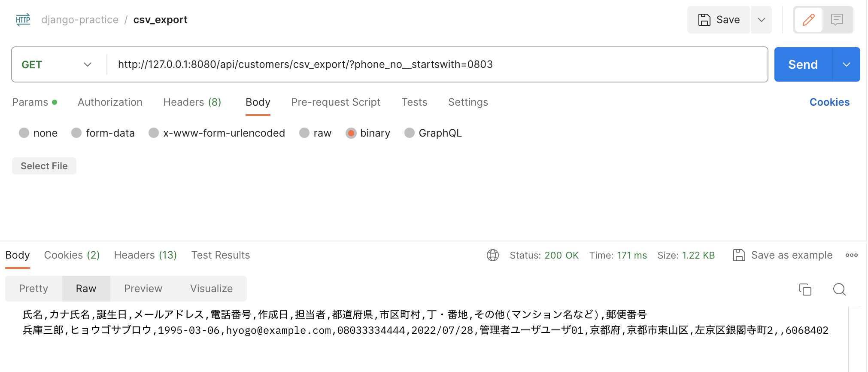
Task: Switch to the Pre-request Script tab
Action: tap(336, 102)
